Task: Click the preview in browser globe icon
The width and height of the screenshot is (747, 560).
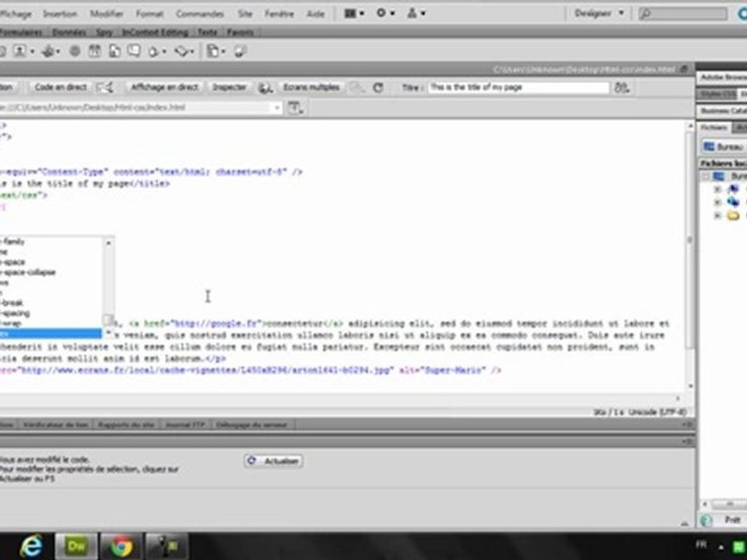Action: (x=265, y=87)
